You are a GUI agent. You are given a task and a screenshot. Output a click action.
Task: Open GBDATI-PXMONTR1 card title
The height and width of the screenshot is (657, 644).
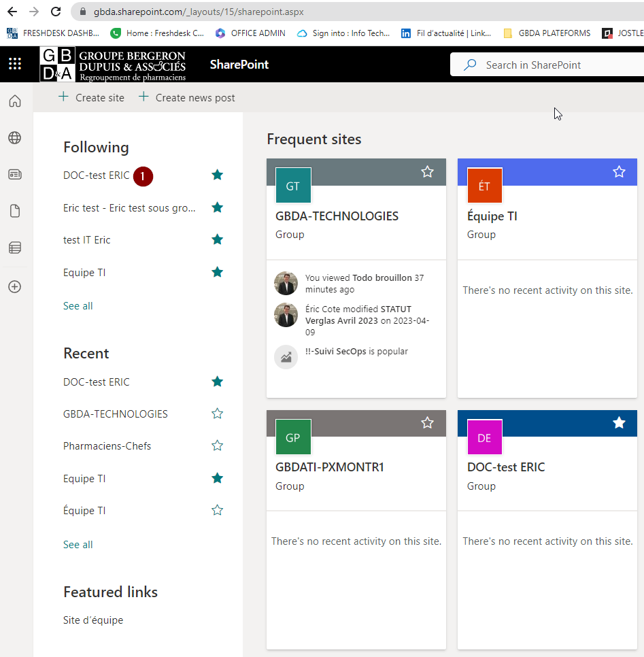(330, 467)
